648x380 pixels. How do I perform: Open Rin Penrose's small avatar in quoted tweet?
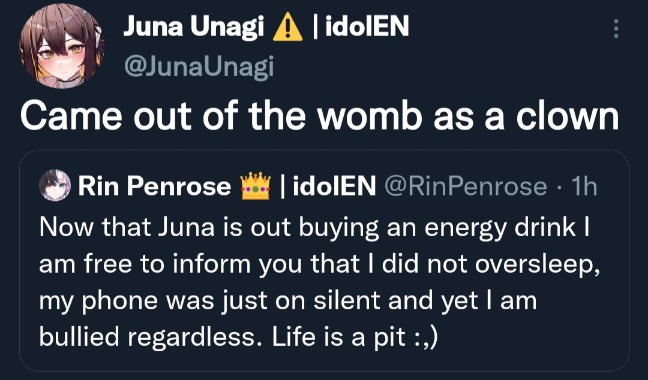point(55,185)
